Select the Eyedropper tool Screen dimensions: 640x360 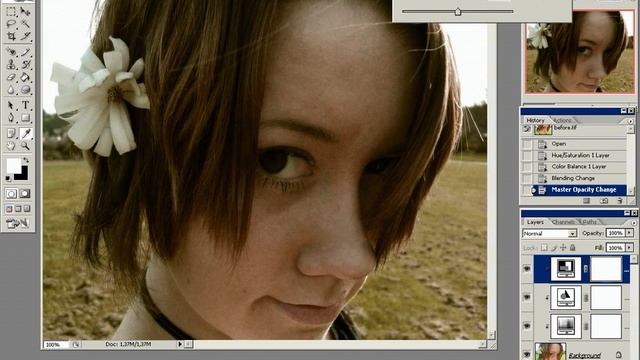[25, 133]
